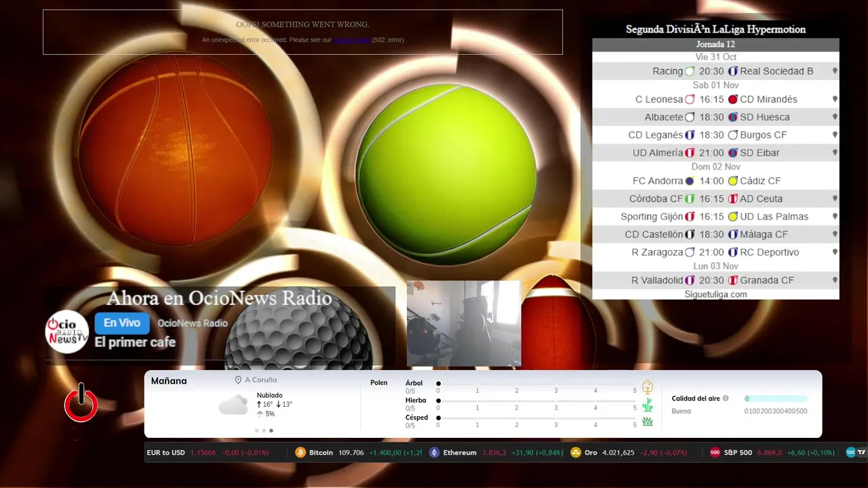Open the webcam studio video thumbnail

[464, 323]
